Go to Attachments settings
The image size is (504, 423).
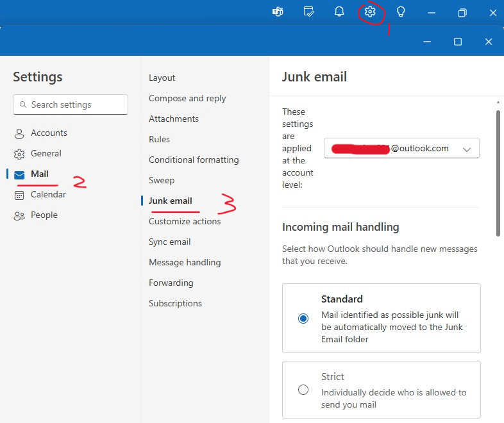pyautogui.click(x=174, y=119)
